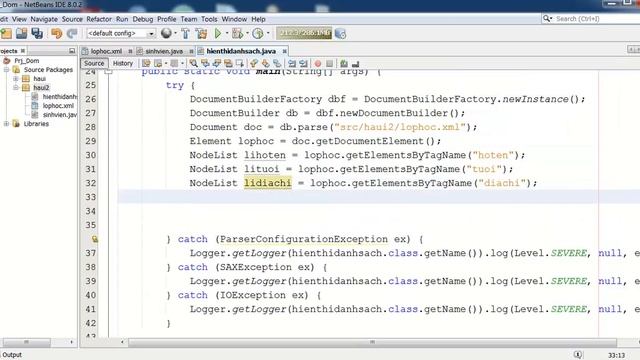This screenshot has width=640, height=360.
Task: Click the Profile Project icon
Action: click(x=258, y=33)
